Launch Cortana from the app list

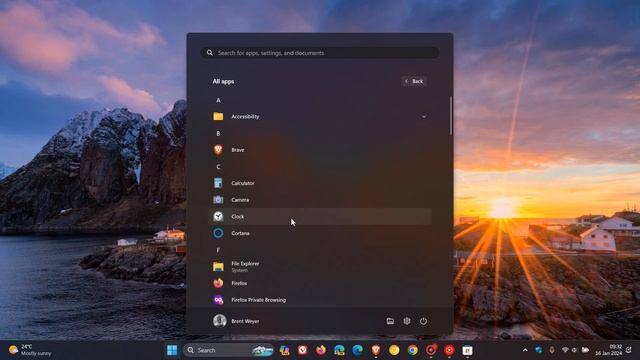[x=320, y=233]
